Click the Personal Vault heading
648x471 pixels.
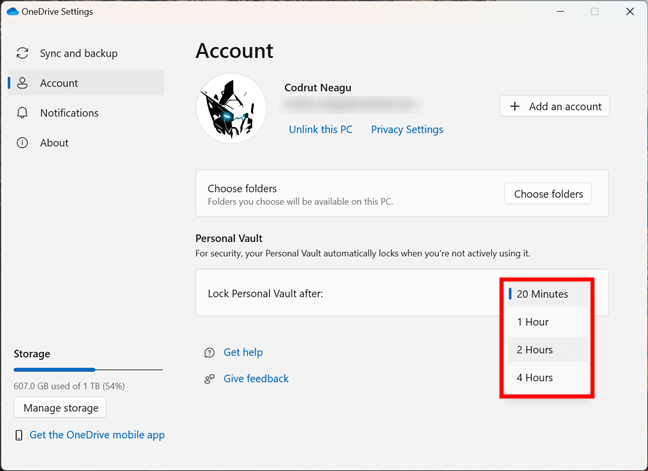coord(229,238)
